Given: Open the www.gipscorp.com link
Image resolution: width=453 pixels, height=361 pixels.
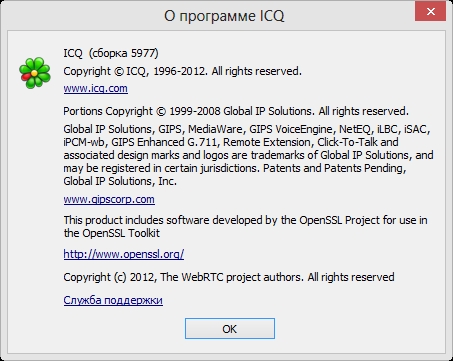Looking at the screenshot, I should point(109,199).
